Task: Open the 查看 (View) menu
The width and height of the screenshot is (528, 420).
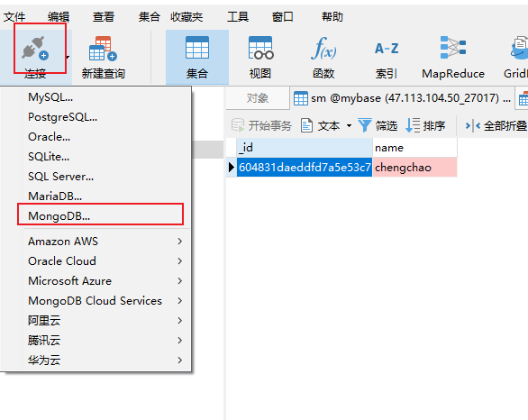Action: coord(104,16)
